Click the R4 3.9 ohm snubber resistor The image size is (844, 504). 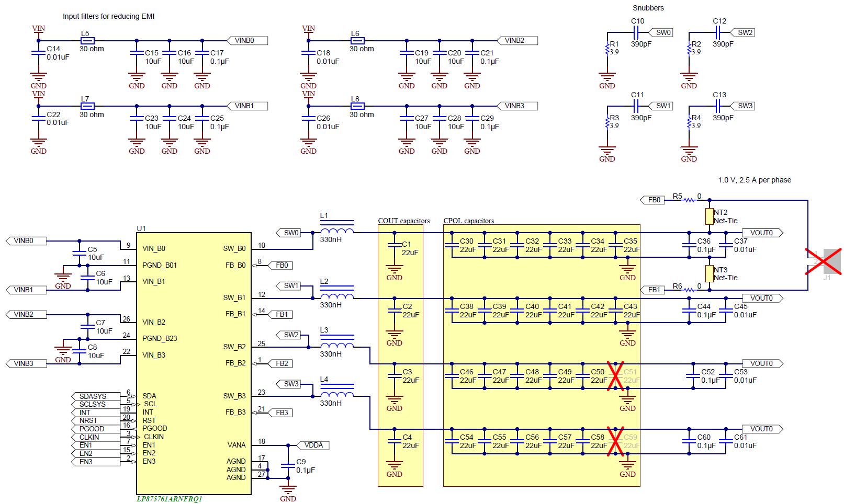click(x=689, y=123)
